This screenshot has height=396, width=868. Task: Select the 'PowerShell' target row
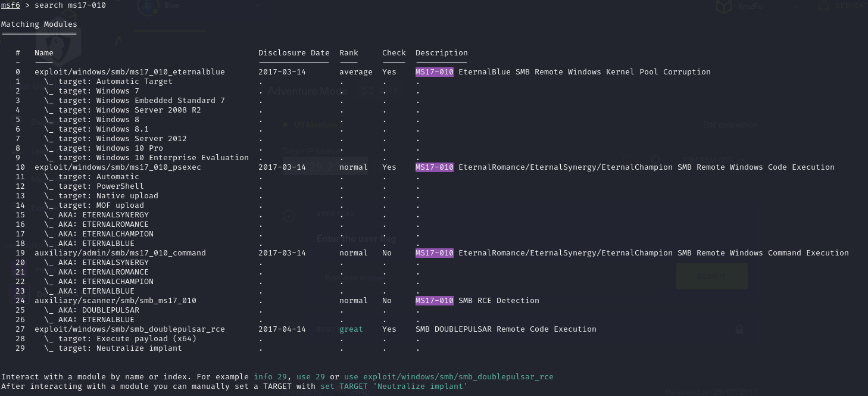coord(120,186)
